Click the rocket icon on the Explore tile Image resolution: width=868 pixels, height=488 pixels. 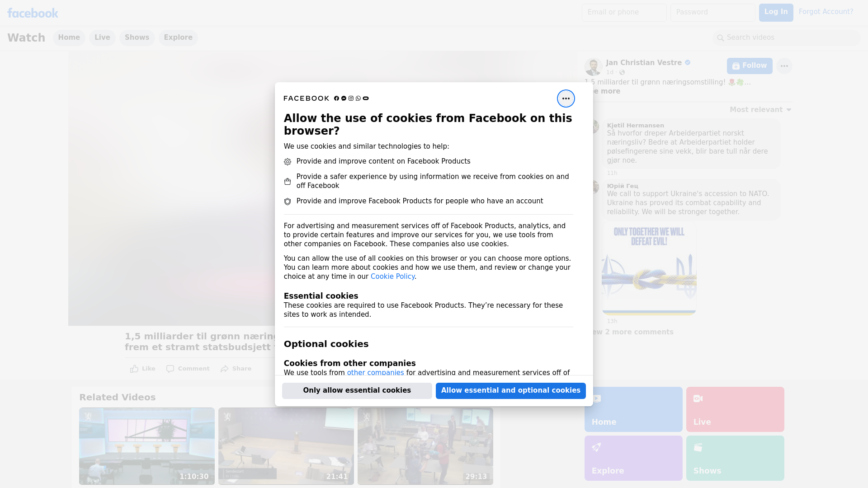596,447
